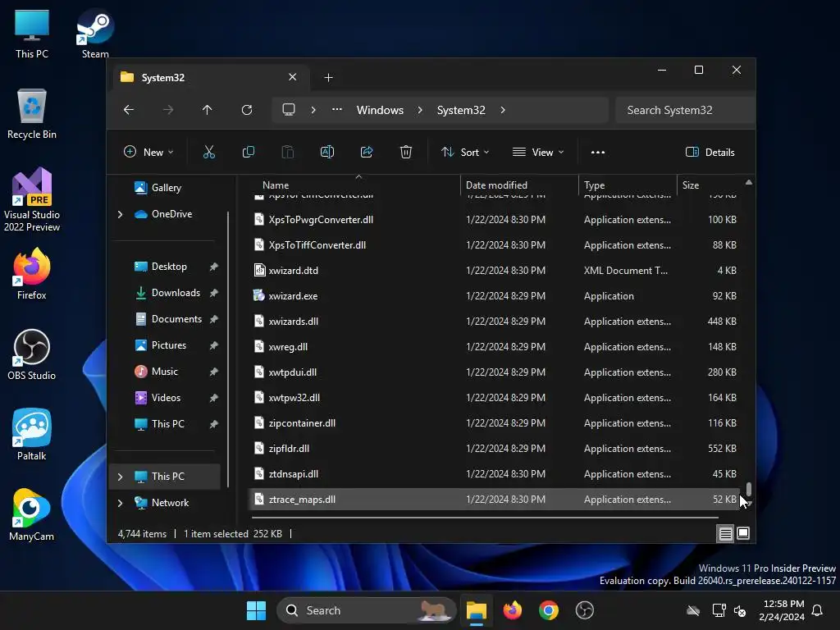Switch to large thumbnails view icon in status bar
840x630 pixels.
pos(743,533)
